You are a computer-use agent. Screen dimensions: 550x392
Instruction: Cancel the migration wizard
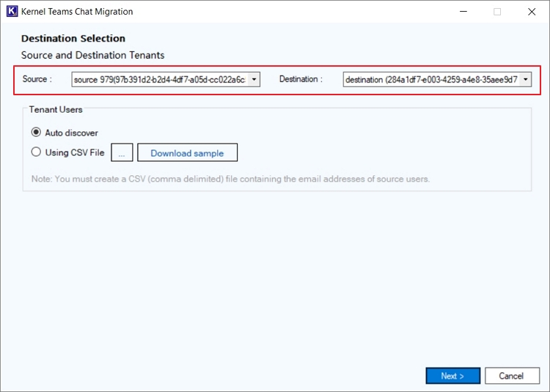[x=511, y=376]
